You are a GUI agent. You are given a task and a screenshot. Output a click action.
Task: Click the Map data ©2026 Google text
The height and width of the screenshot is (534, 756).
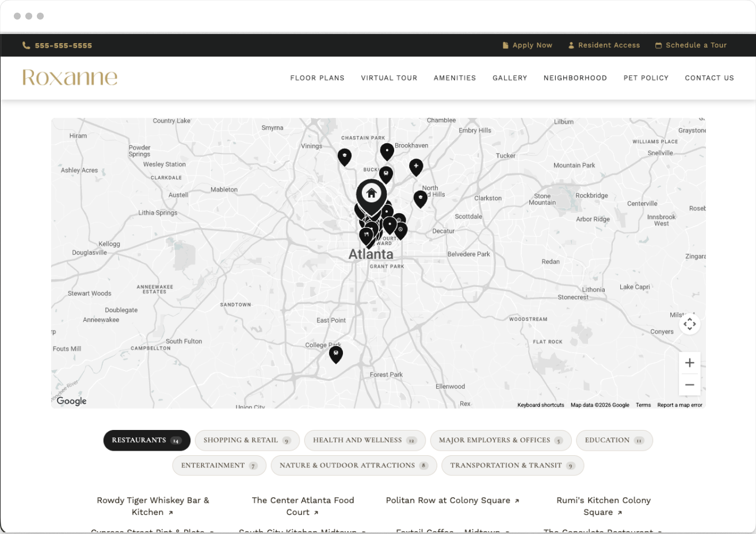coord(600,405)
